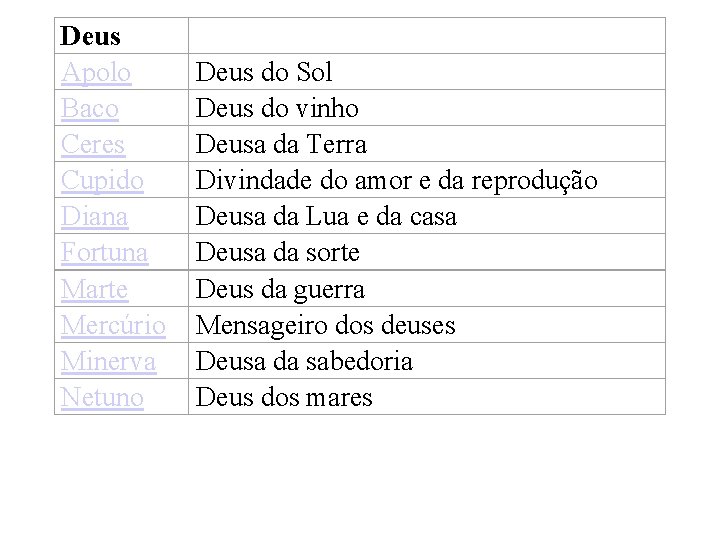
Task: Click the Baco hyperlink
Action: click(90, 108)
